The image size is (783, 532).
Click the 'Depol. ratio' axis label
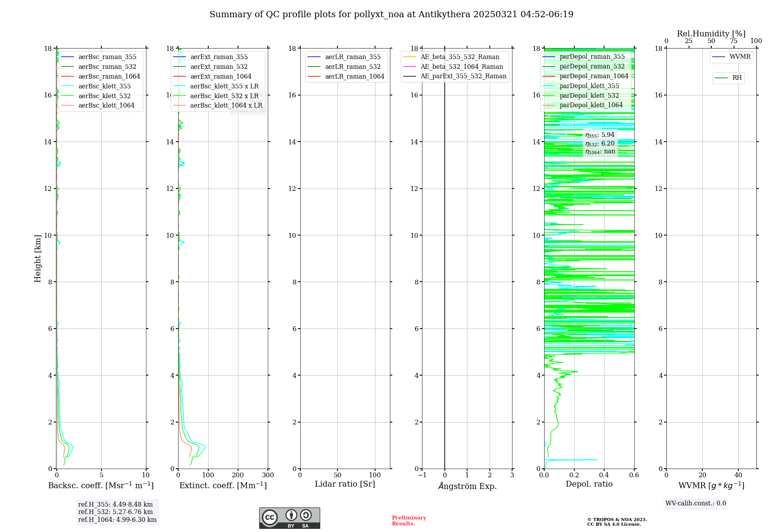pyautogui.click(x=589, y=484)
